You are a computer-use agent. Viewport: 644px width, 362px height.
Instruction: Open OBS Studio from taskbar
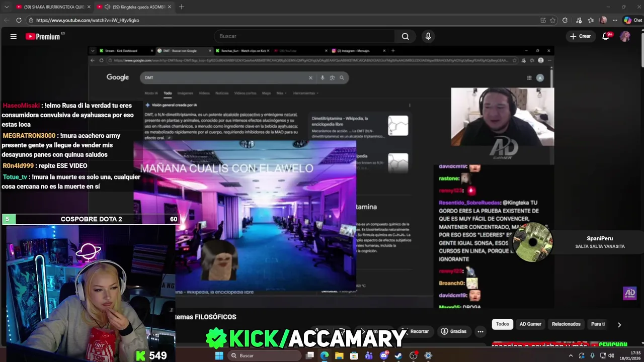tap(414, 355)
